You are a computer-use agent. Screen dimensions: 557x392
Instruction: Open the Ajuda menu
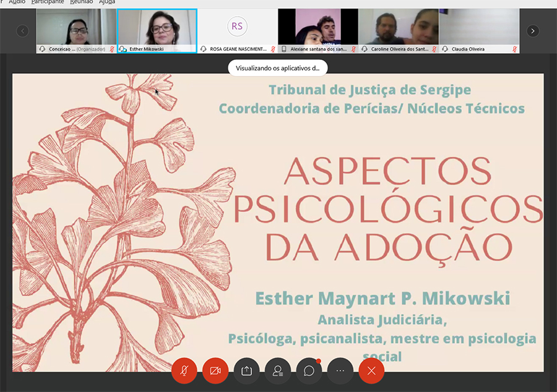[107, 2]
